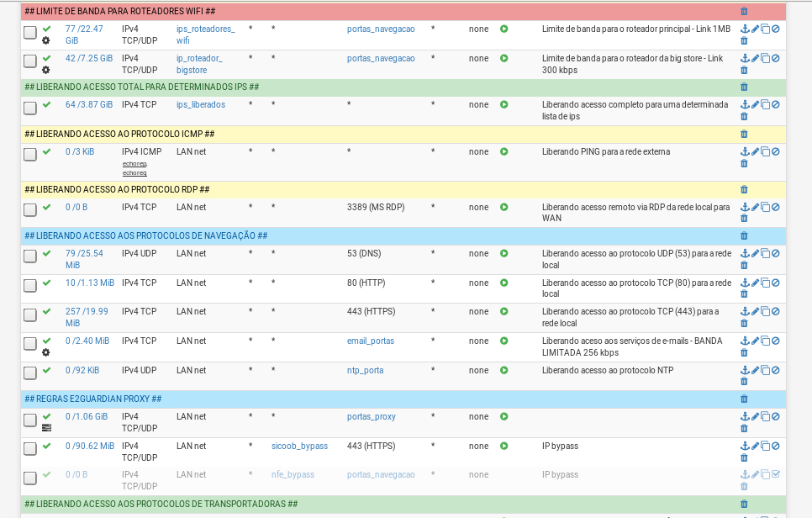Click green play gateway icon on HTTPS row

pyautogui.click(x=504, y=312)
